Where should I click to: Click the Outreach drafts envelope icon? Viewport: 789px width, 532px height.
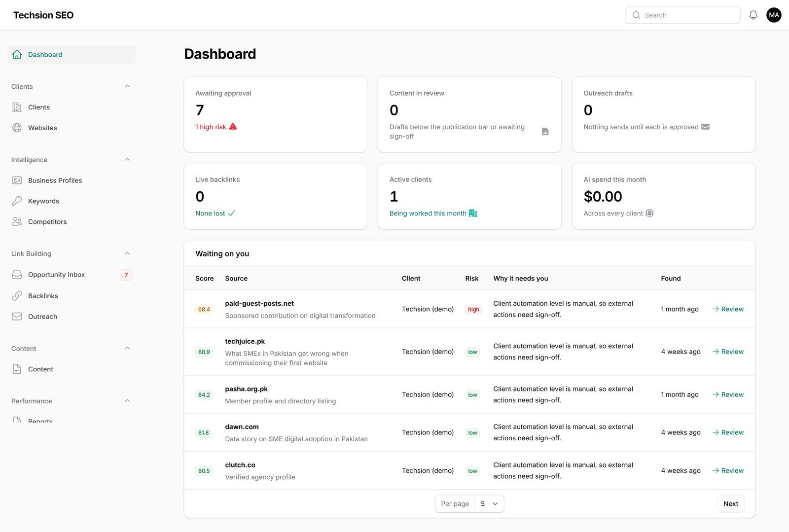(x=705, y=127)
